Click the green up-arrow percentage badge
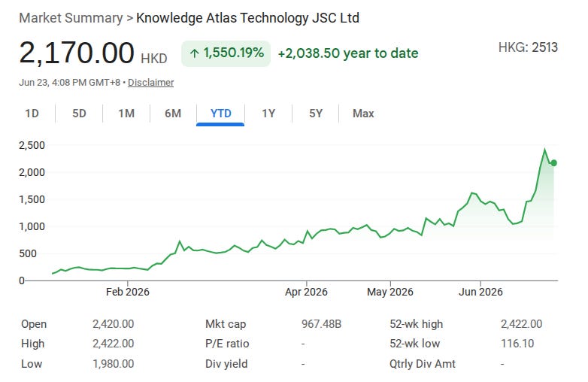Image resolution: width=588 pixels, height=382 pixels. pos(226,53)
